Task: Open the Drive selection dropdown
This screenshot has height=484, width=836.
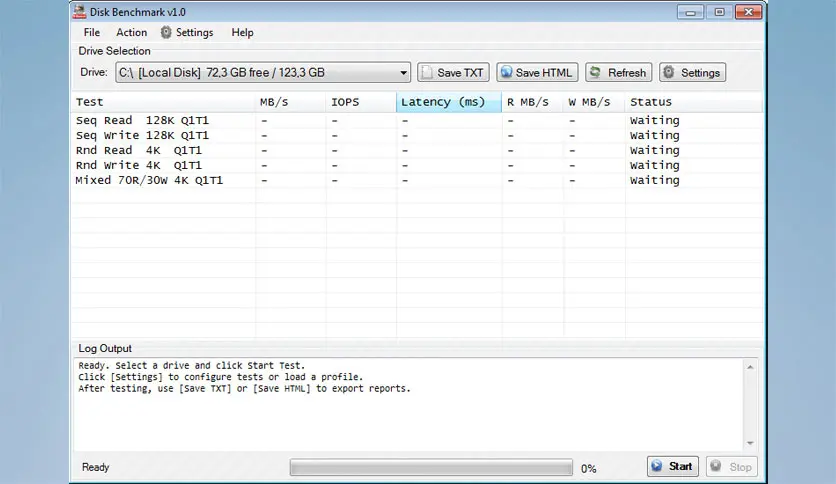Action: coord(263,72)
